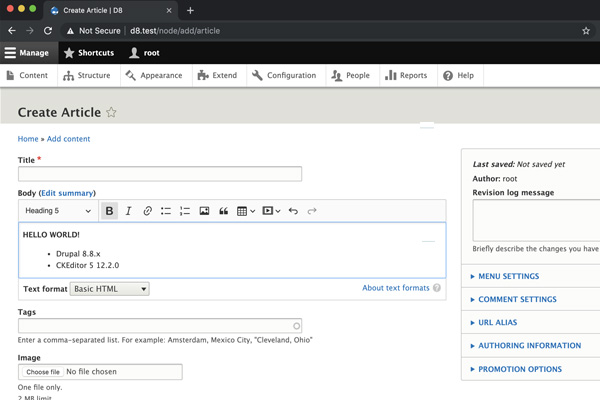Close the Create Article browser tab
The image size is (600, 400).
point(169,11)
